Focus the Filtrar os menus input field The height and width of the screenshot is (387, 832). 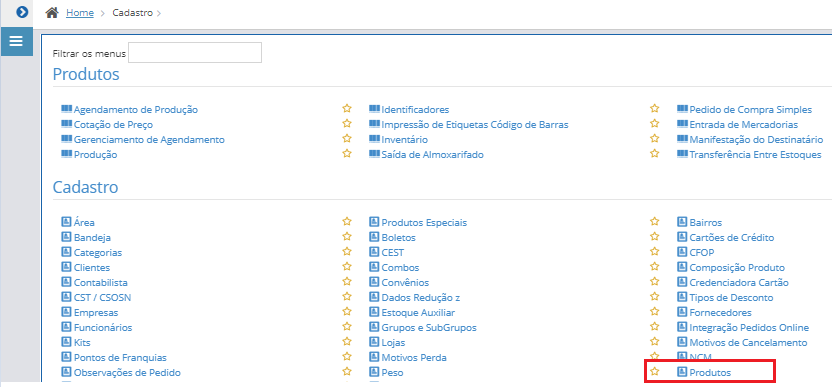click(x=195, y=53)
